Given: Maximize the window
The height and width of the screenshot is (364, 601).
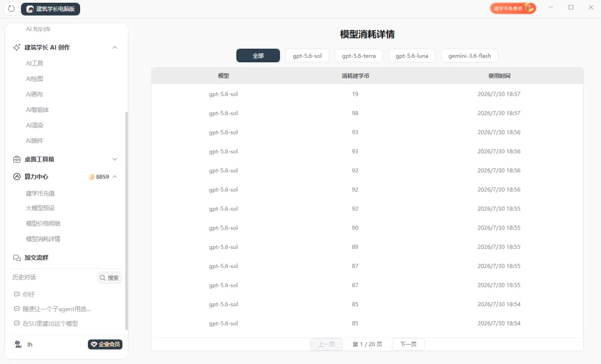Looking at the screenshot, I should (x=571, y=7).
